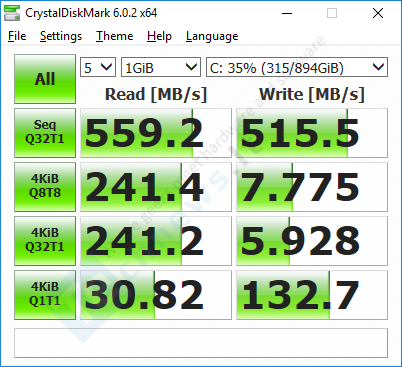Start the 4KiB Q32T1 test
The image size is (402, 367).
45,241
